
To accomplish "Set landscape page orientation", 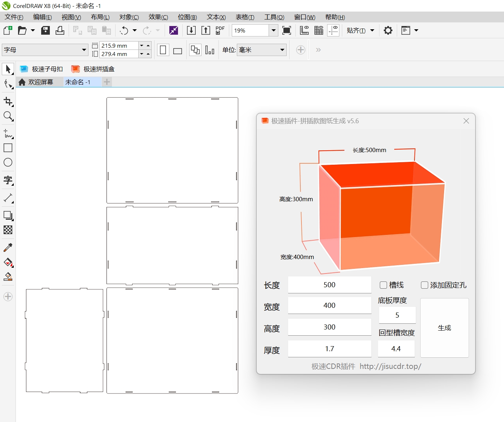I will tap(178, 51).
